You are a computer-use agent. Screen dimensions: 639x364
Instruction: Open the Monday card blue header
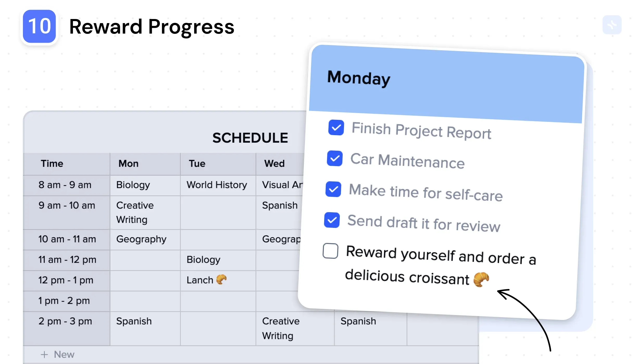pos(446,83)
